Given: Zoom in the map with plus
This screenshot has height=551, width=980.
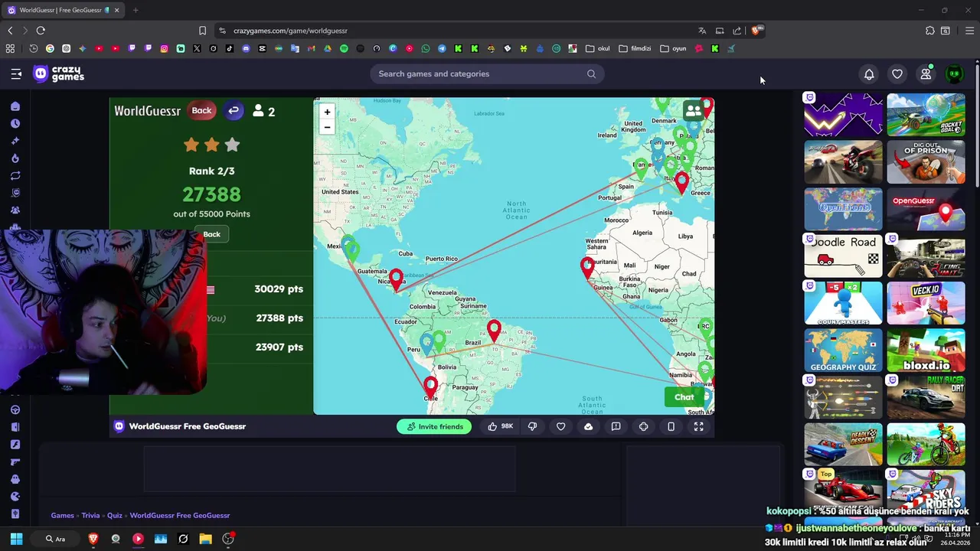Looking at the screenshot, I should 327,112.
